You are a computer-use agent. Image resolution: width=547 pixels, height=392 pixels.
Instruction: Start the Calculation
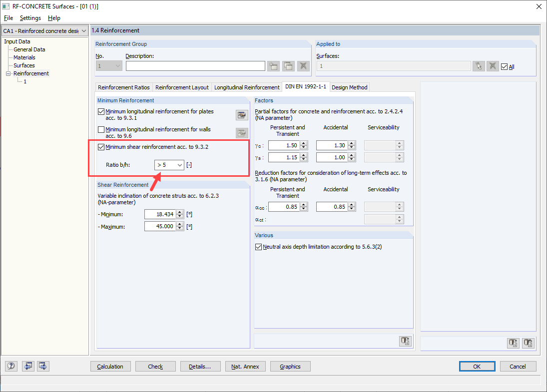point(110,366)
